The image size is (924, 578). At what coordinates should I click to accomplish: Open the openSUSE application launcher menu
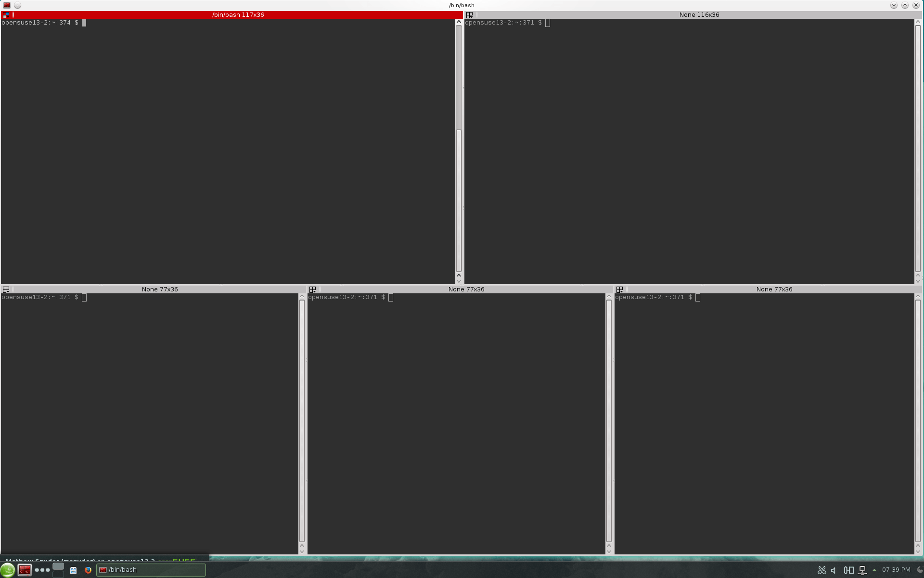coord(8,570)
